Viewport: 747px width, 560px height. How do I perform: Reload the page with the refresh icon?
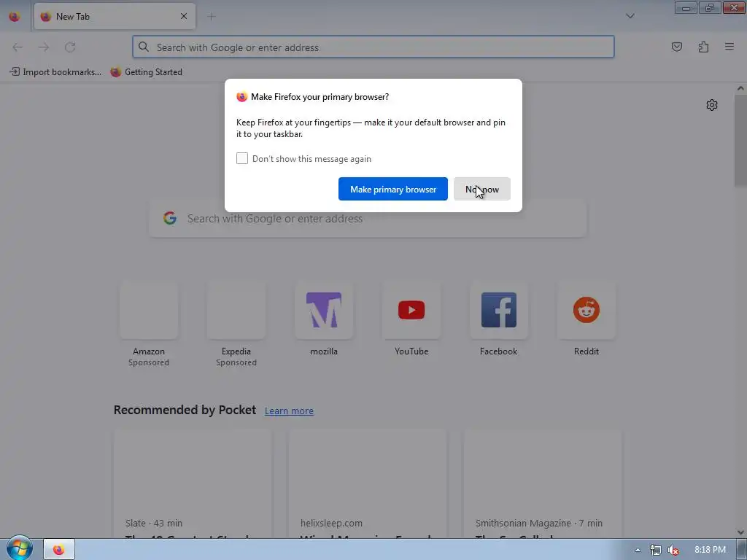(70, 47)
